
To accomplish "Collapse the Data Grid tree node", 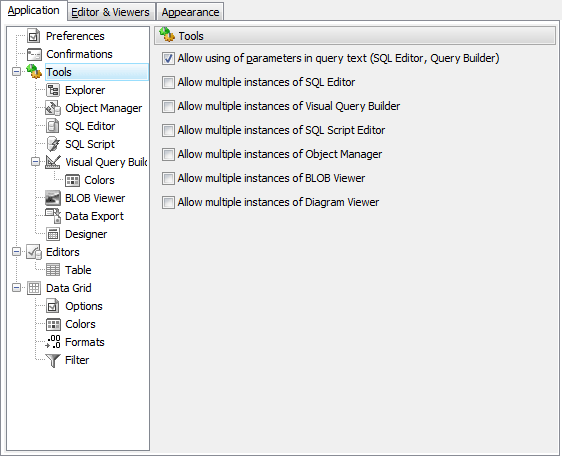I will (x=16, y=288).
